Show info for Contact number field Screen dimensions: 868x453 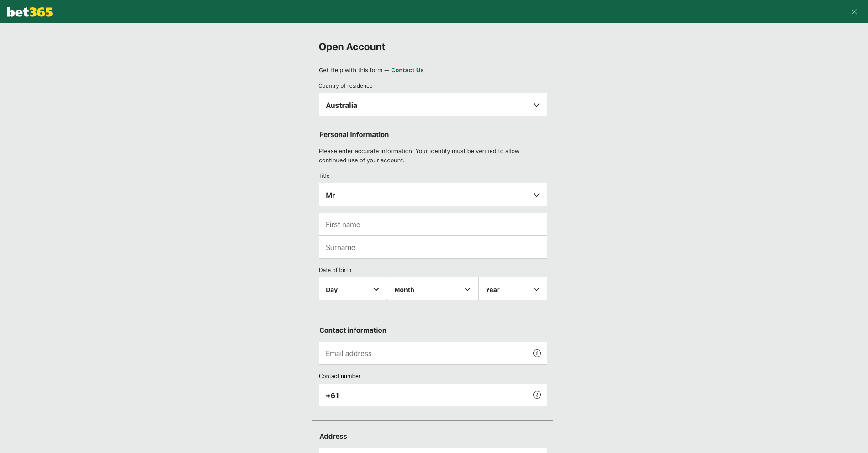tap(537, 395)
